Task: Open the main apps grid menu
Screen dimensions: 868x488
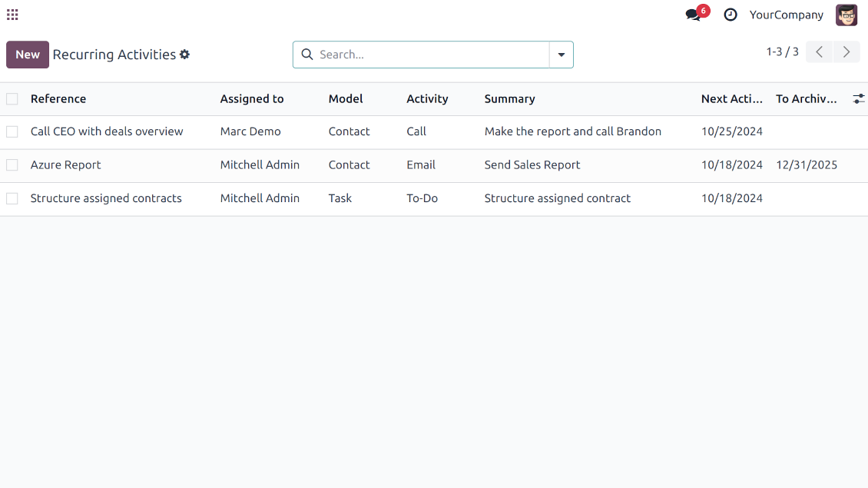Action: (x=12, y=15)
